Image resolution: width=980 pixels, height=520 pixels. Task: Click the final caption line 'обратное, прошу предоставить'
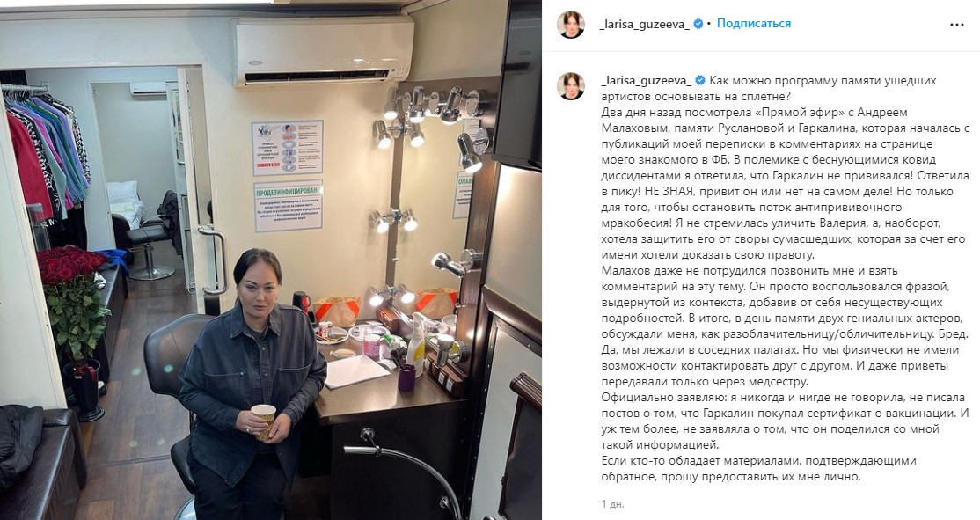731,477
